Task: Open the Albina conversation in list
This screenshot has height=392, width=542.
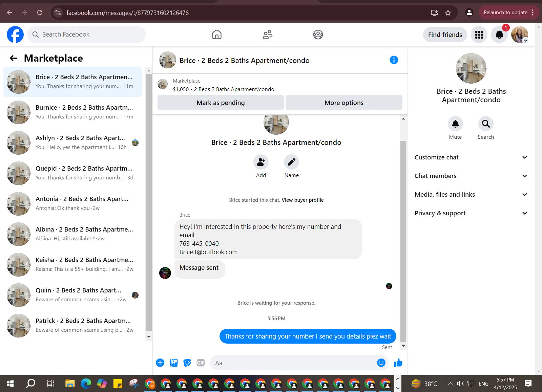Action: (72, 234)
